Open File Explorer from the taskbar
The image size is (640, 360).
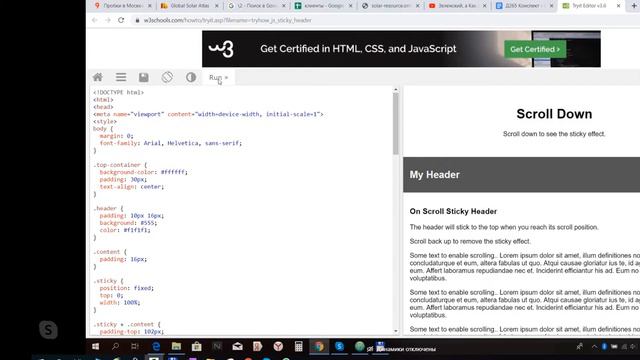[176, 347]
